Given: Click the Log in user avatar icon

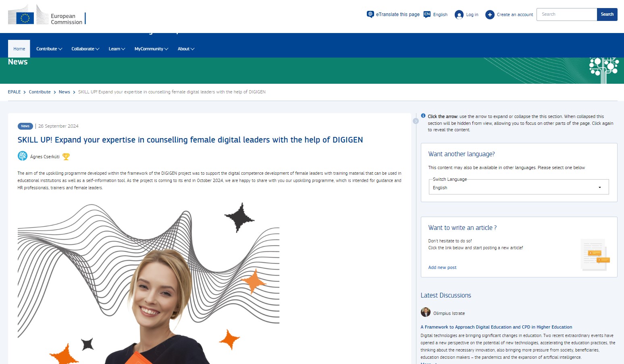Looking at the screenshot, I should [459, 15].
